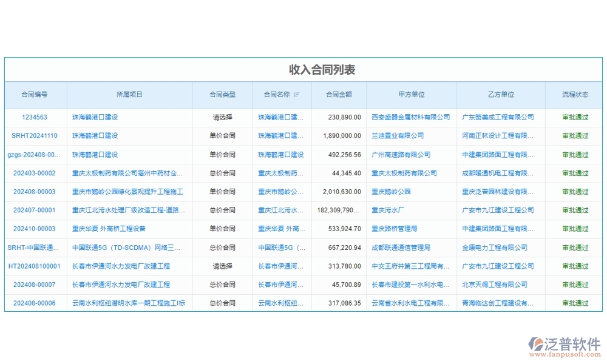Expand contract type cell showing 总价合同 in row 202403-00002
This screenshot has width=607, height=364.
point(222,173)
